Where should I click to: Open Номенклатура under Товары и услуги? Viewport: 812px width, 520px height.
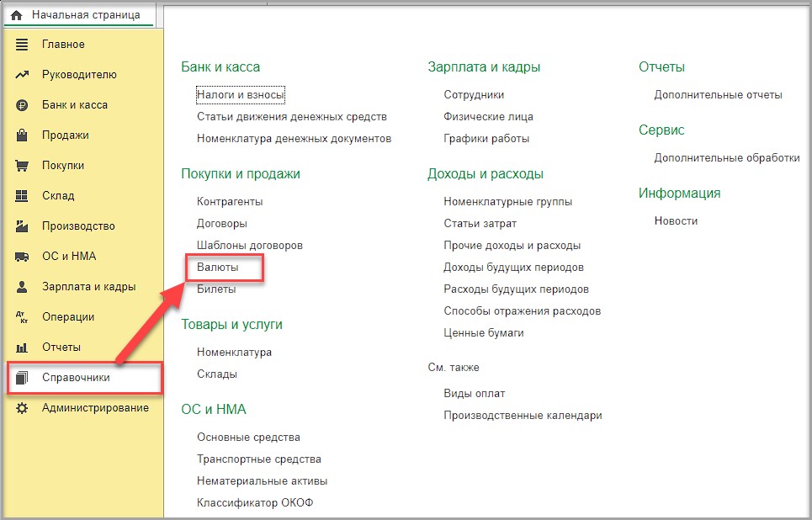pyautogui.click(x=234, y=353)
